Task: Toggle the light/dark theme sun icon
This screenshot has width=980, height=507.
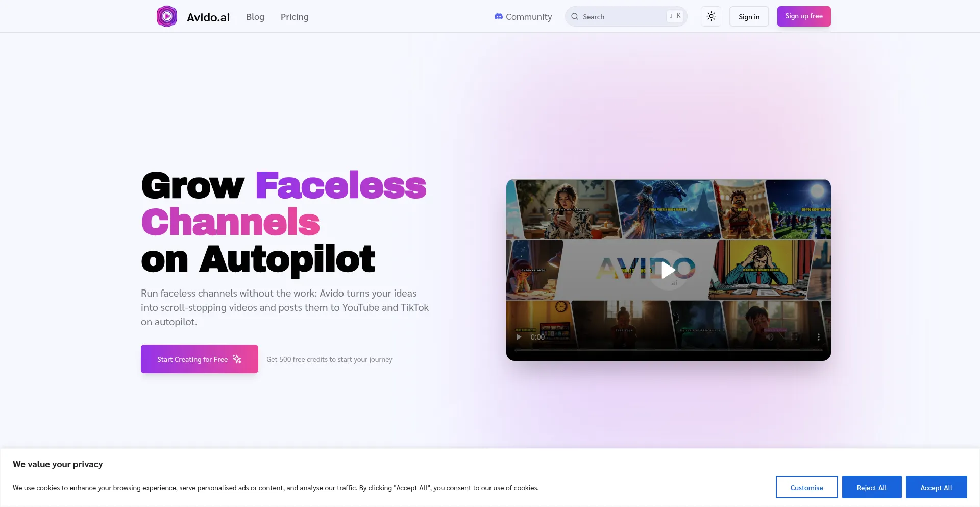Action: pos(711,16)
